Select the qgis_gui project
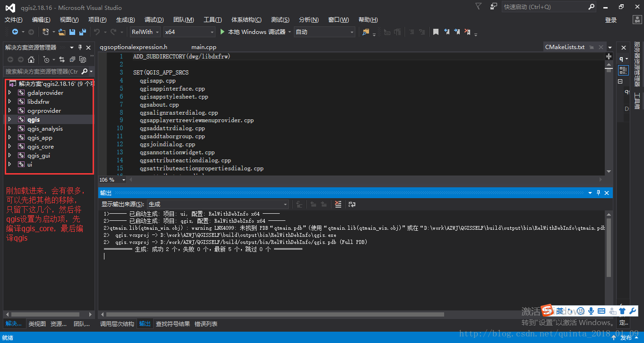 pyautogui.click(x=38, y=156)
